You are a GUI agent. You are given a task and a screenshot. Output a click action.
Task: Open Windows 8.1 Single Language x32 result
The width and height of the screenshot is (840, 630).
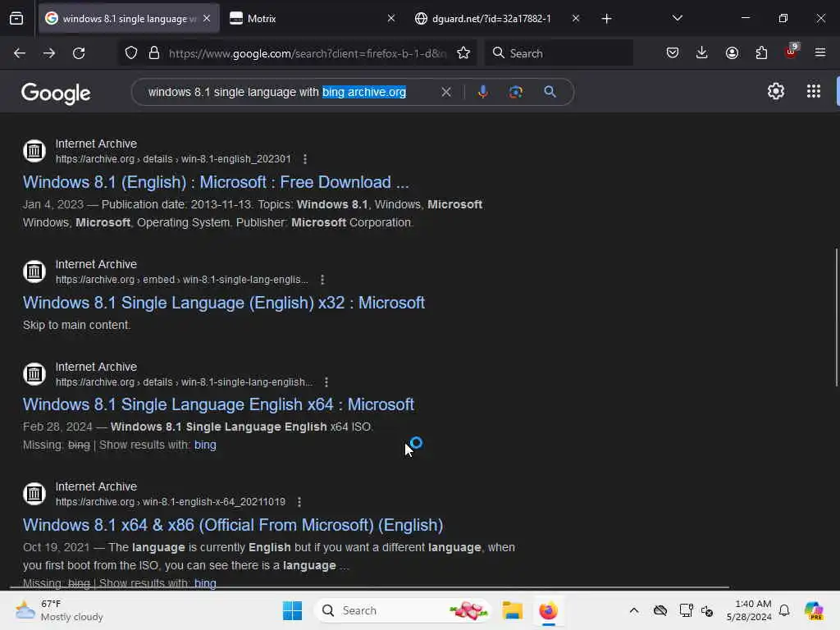(223, 303)
